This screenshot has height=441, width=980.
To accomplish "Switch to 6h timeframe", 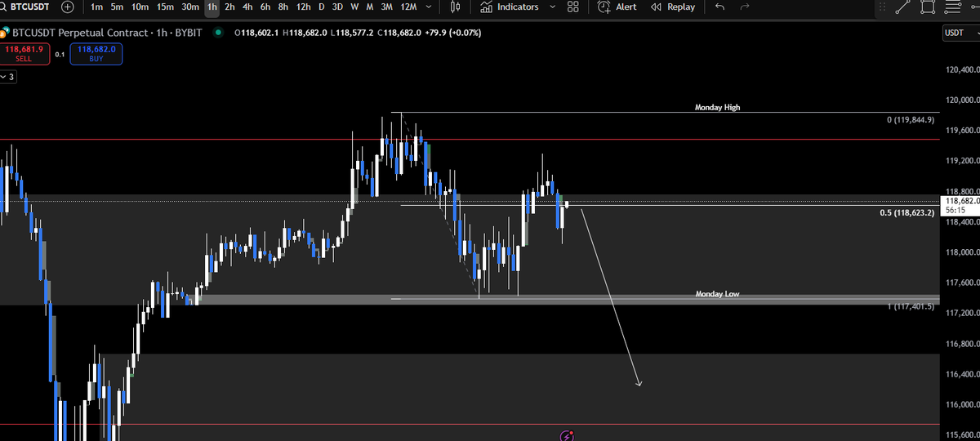I will click(x=265, y=7).
